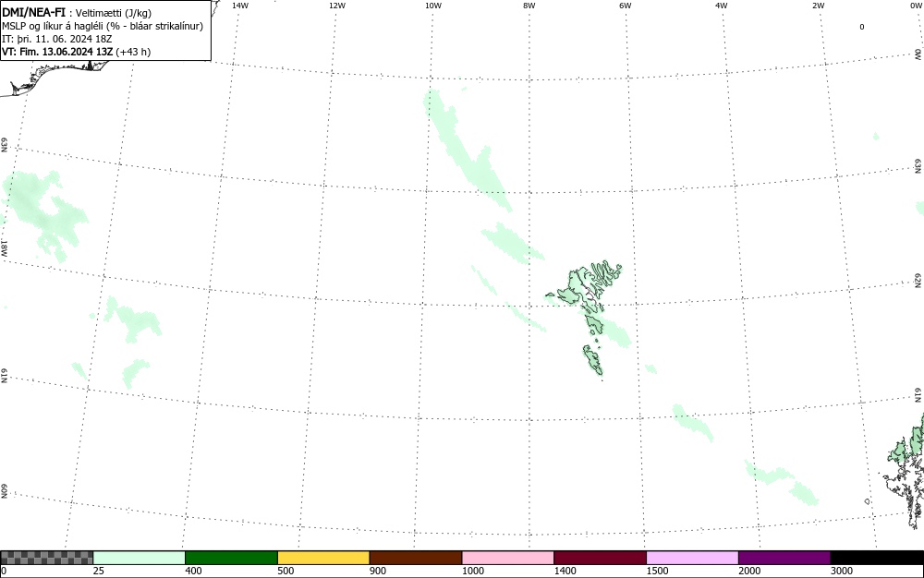Click the "60N" latitude label
The width and height of the screenshot is (924, 578).
(4, 491)
